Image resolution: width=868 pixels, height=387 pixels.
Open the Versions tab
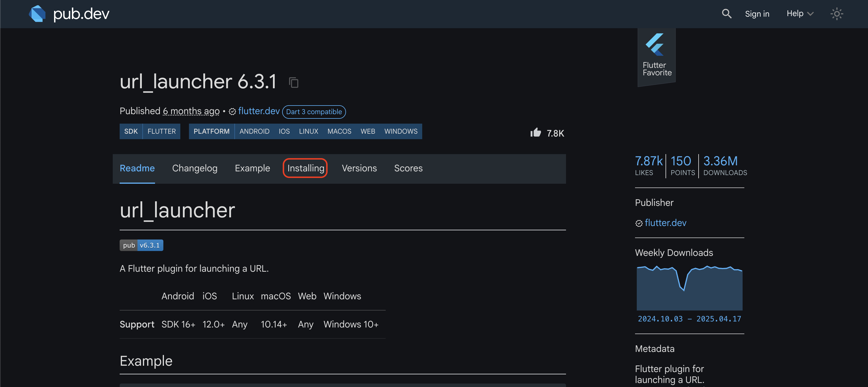tap(359, 168)
